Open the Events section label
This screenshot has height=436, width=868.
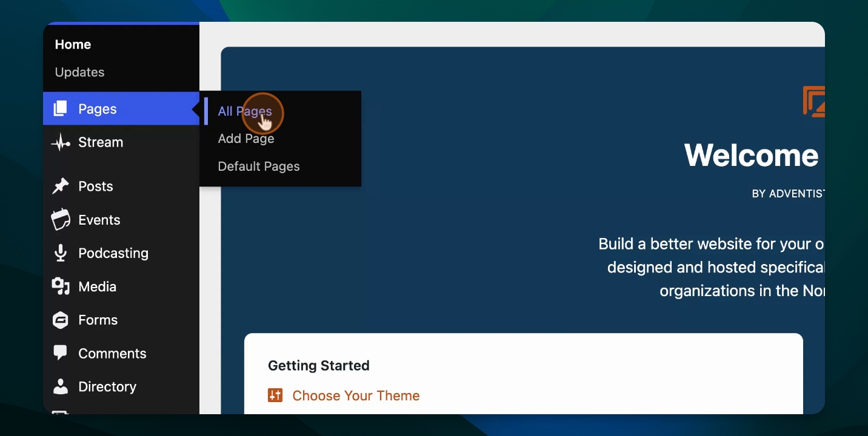(99, 220)
